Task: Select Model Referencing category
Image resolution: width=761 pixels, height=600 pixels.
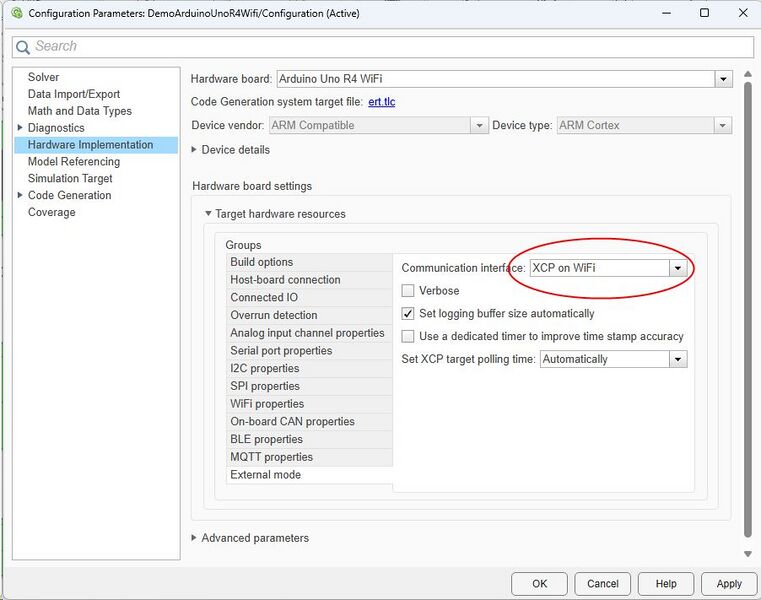Action: (74, 162)
